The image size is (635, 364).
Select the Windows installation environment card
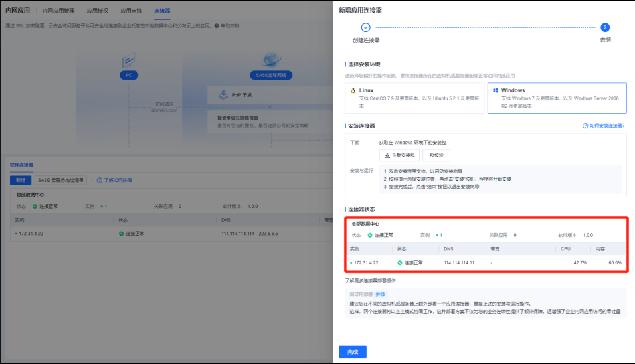[557, 98]
